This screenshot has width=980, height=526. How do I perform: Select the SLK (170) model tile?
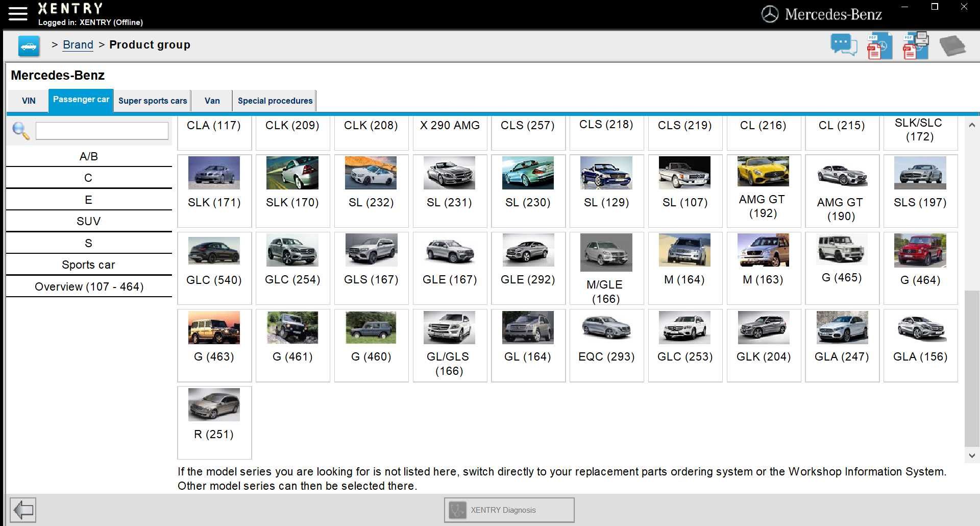tap(292, 191)
